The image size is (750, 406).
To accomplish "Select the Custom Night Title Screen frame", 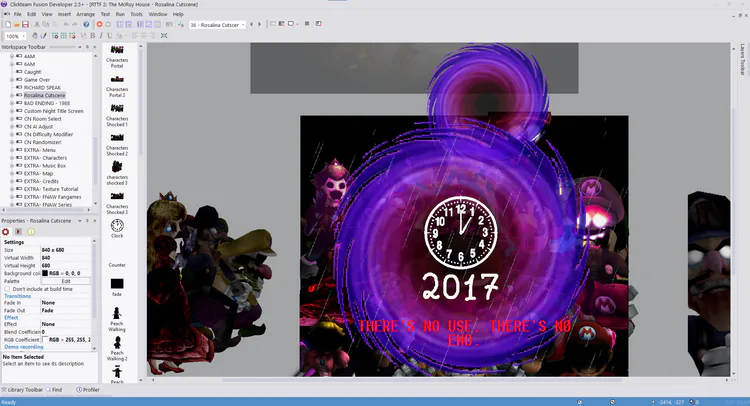I will pyautogui.click(x=54, y=111).
